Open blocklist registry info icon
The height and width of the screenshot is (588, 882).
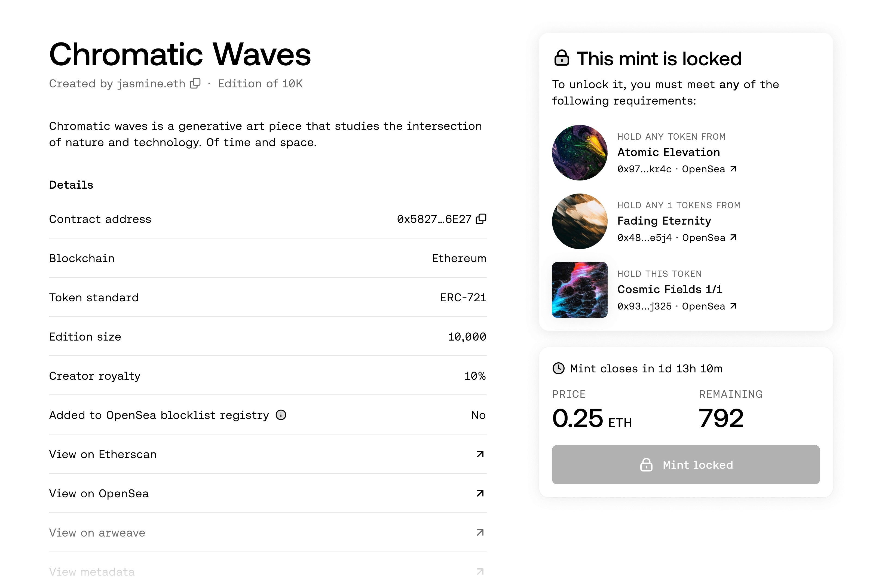point(281,415)
